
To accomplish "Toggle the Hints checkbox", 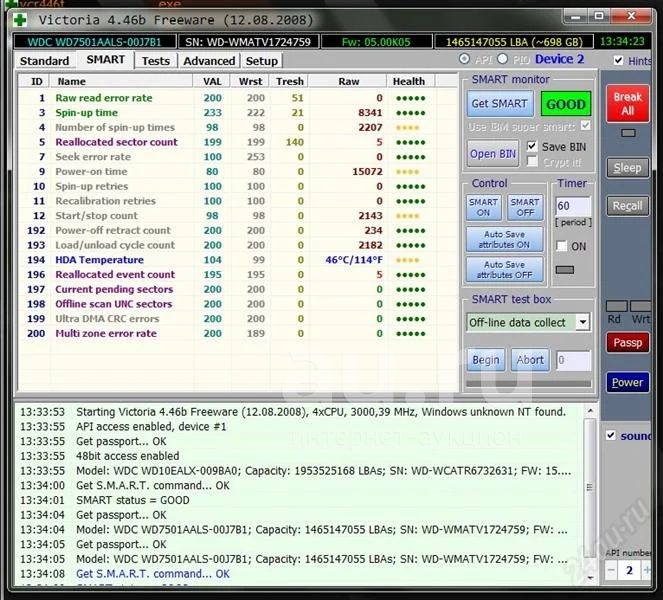I will 618,60.
